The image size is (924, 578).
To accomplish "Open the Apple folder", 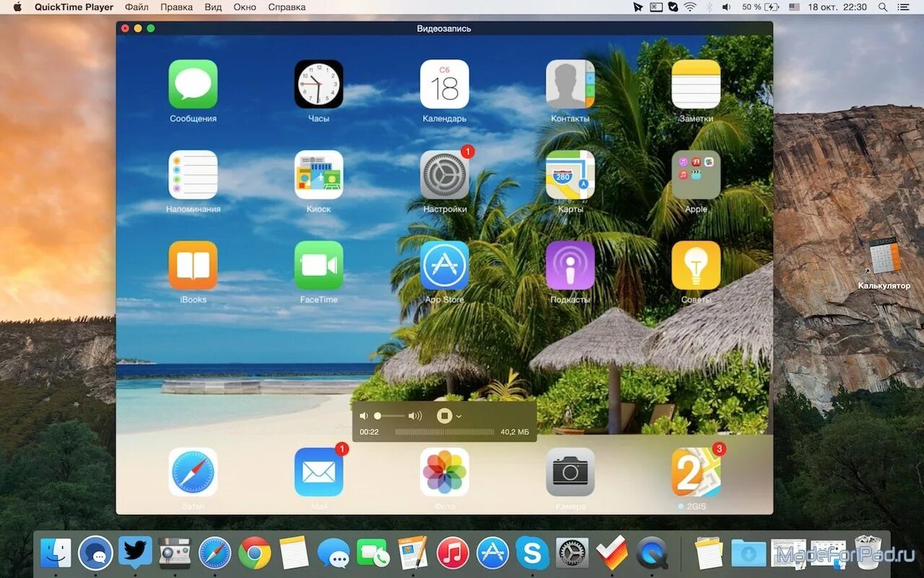I will (696, 174).
